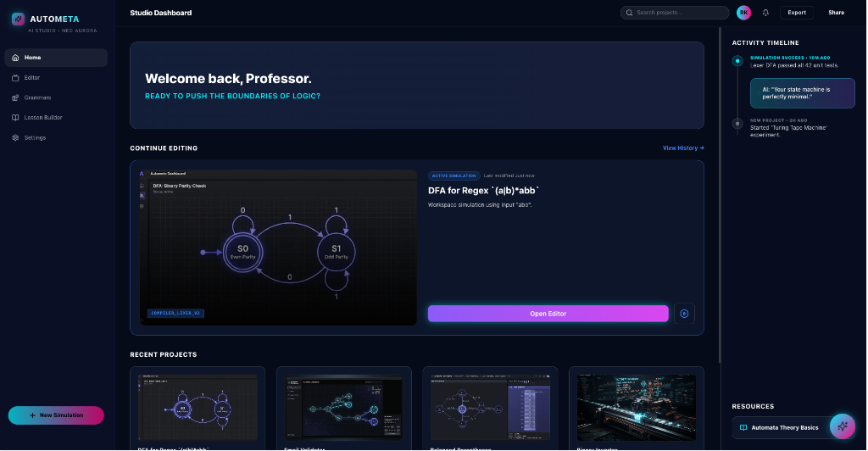Viewport: 868px width, 451px height.
Task: Open the Grammars menu item
Action: 56,98
